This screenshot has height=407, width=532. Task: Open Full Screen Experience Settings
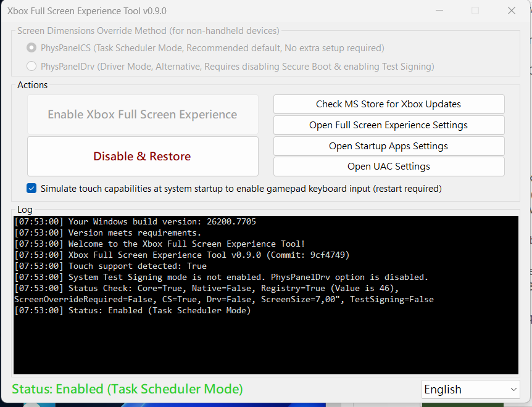click(389, 125)
